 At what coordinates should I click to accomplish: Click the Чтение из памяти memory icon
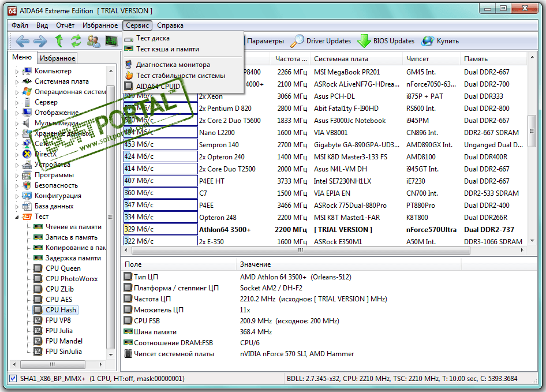click(x=38, y=227)
